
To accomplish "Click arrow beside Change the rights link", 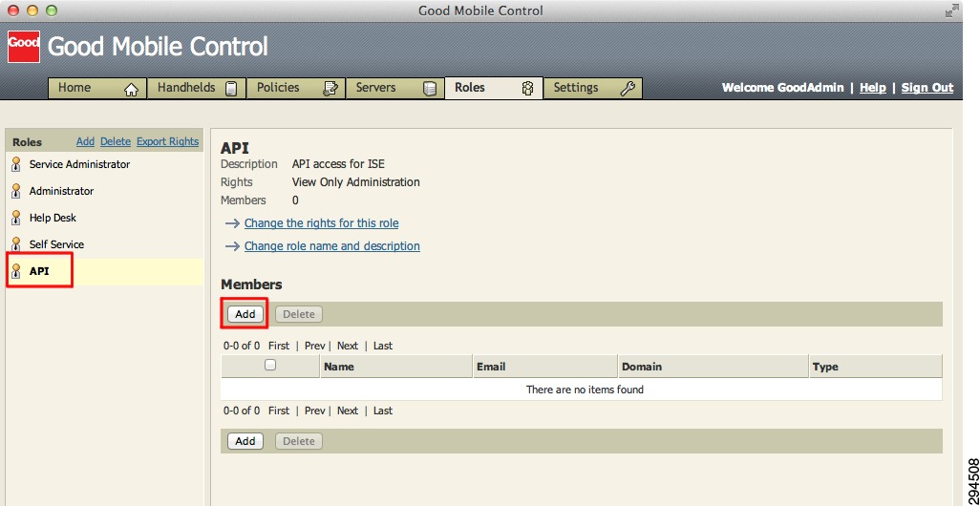I will (x=232, y=223).
